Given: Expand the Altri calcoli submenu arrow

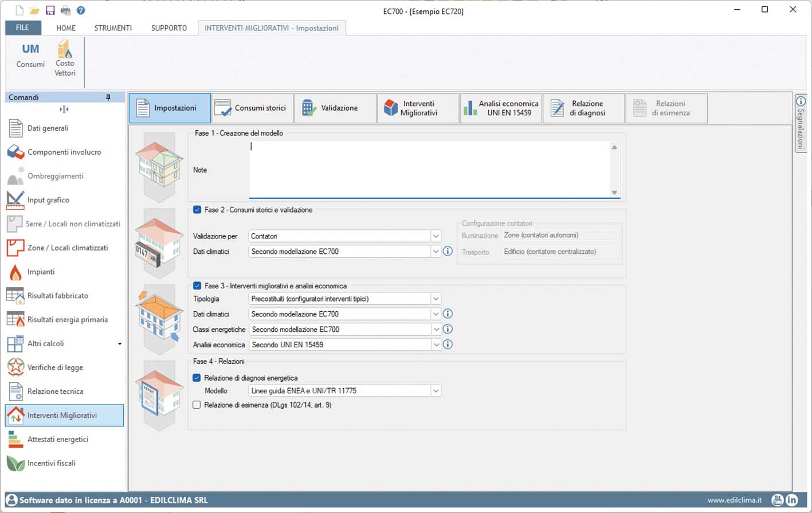Looking at the screenshot, I should pos(120,344).
